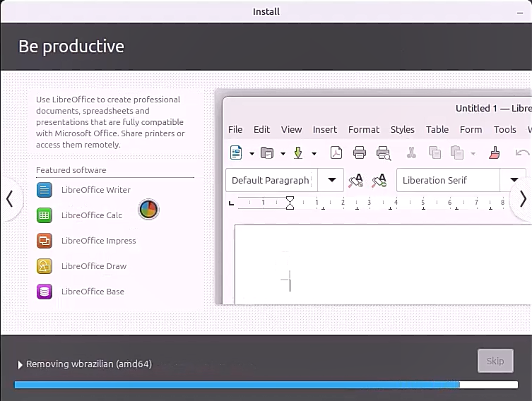Click the LibreOffice Calc icon

45,215
